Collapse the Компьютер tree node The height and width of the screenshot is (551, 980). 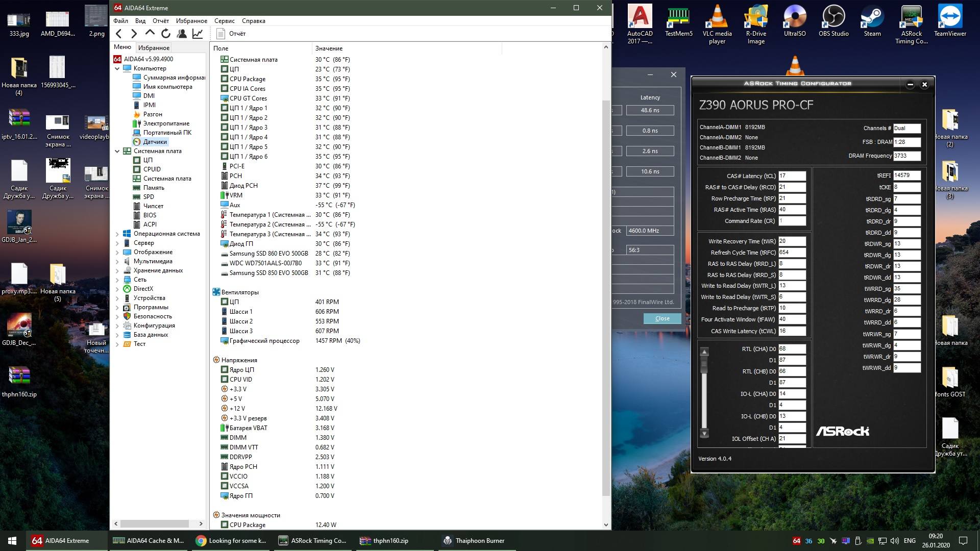click(x=117, y=68)
